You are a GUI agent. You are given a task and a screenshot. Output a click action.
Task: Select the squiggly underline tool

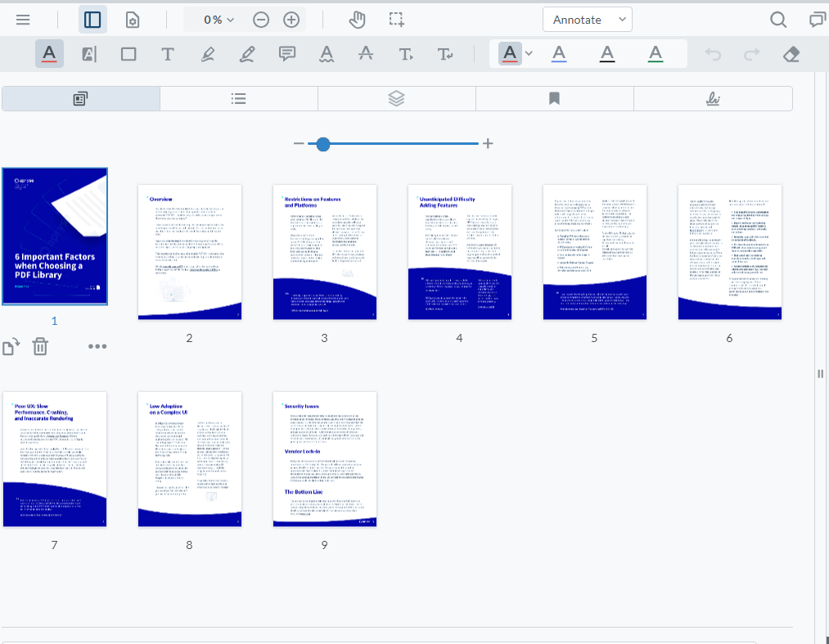coord(327,54)
